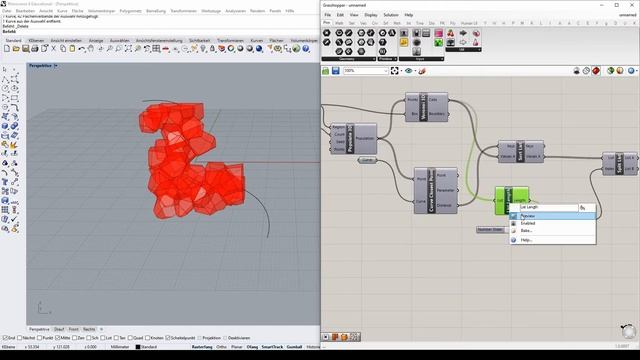The width and height of the screenshot is (640, 360).
Task: Toggle Rasterfang in Rhino status bar
Action: [x=202, y=347]
